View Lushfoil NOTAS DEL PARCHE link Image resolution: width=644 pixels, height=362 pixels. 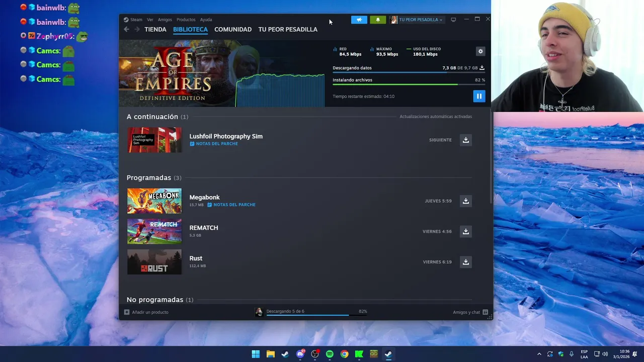click(214, 144)
